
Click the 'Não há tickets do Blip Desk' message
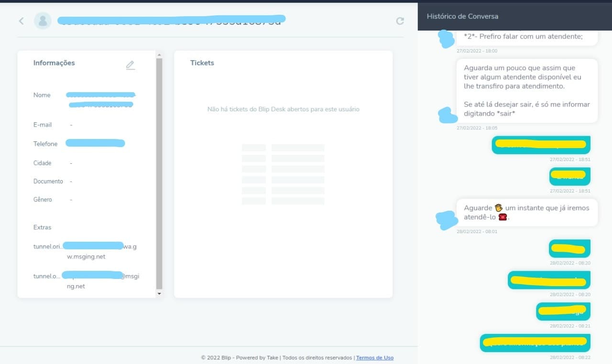[x=284, y=109]
